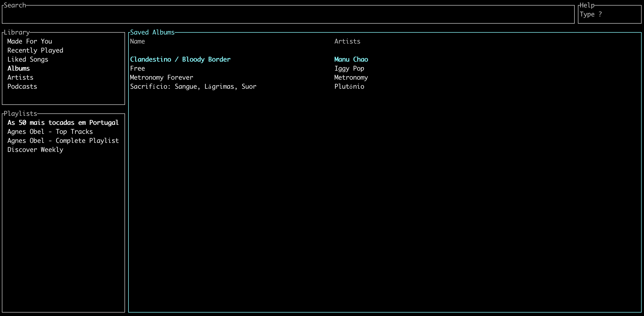
Task: Open Metronomy Forever album
Action: click(161, 77)
